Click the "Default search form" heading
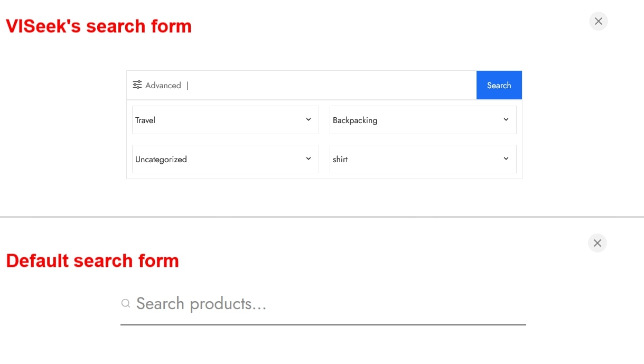 coord(92,260)
